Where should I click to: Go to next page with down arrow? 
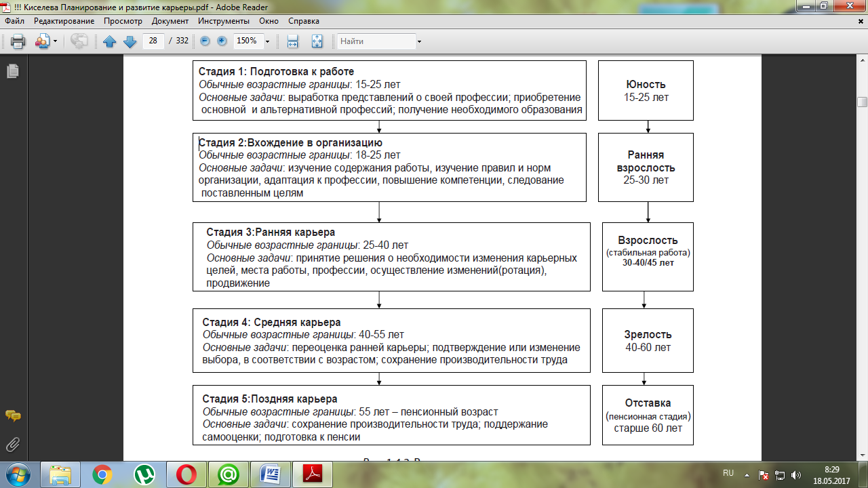click(x=130, y=41)
